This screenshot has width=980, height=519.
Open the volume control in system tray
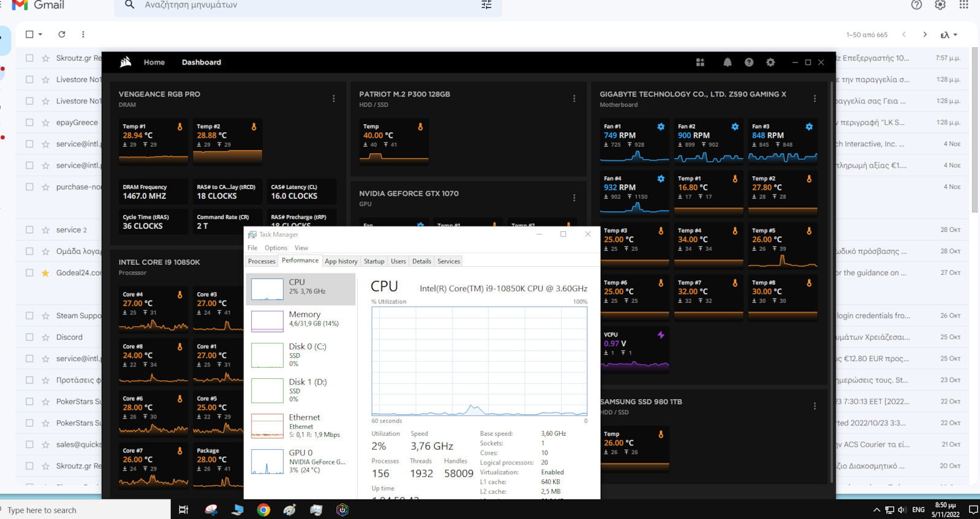coord(902,510)
